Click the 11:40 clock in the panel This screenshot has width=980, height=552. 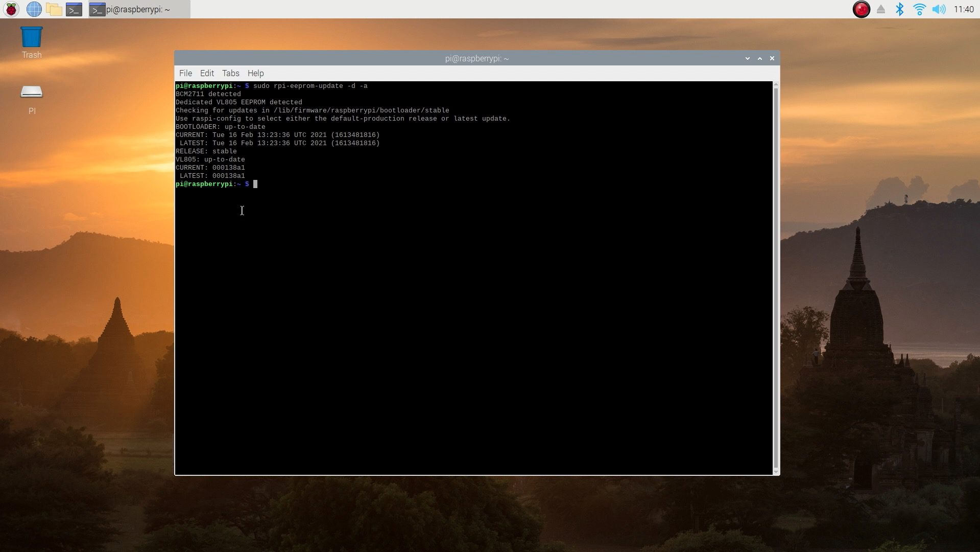(x=963, y=9)
